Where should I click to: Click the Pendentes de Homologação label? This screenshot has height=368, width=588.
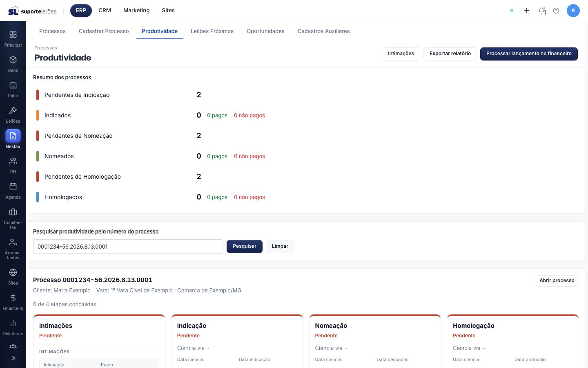tap(82, 177)
